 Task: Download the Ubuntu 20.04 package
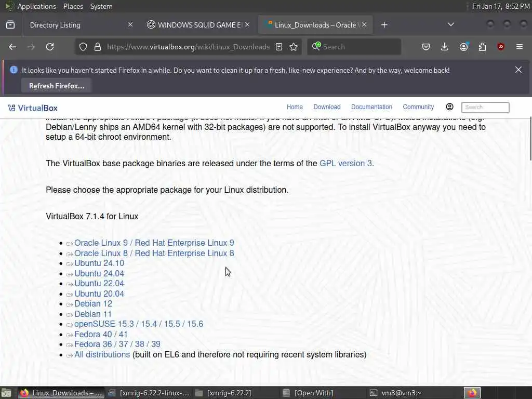[x=99, y=294]
